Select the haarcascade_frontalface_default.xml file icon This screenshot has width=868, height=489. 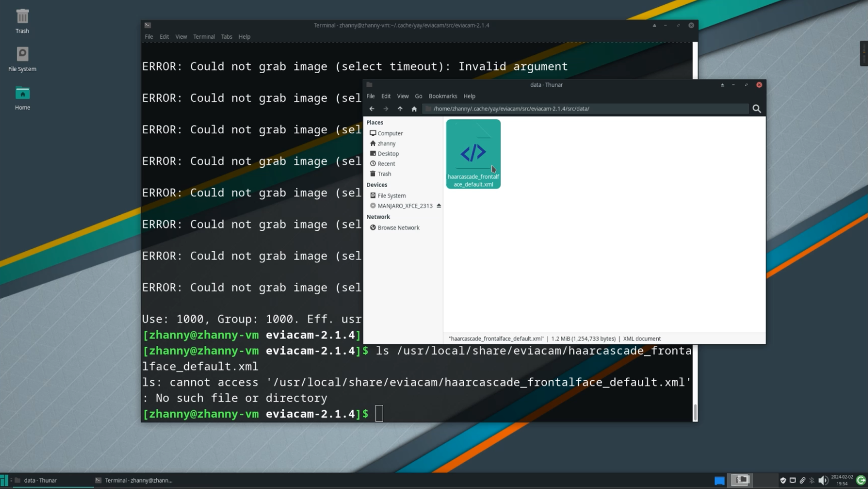point(473,154)
